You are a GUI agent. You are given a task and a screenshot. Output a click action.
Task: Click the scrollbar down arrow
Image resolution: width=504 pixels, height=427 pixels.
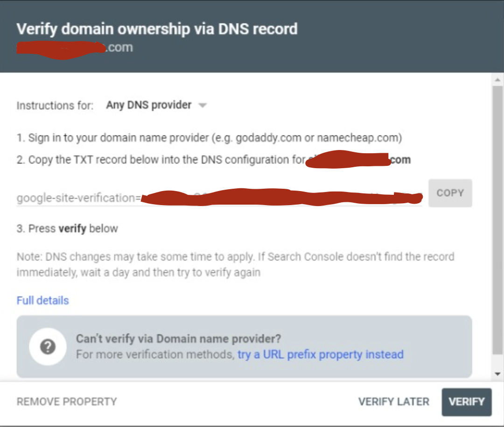[x=497, y=374]
